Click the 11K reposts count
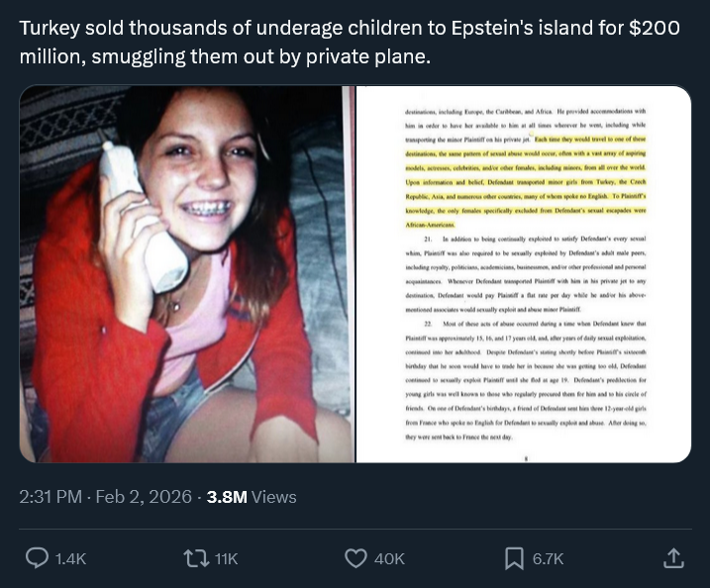Image resolution: width=710 pixels, height=588 pixels. click(x=226, y=559)
